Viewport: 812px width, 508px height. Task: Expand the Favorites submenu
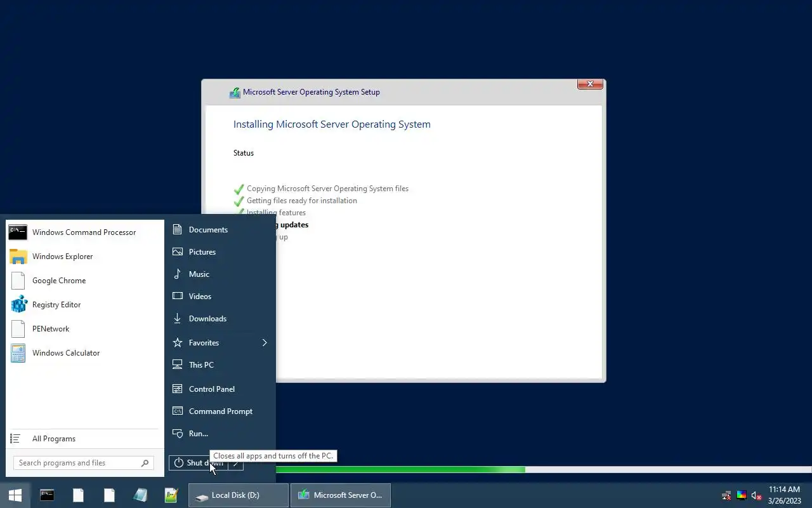tap(220, 343)
